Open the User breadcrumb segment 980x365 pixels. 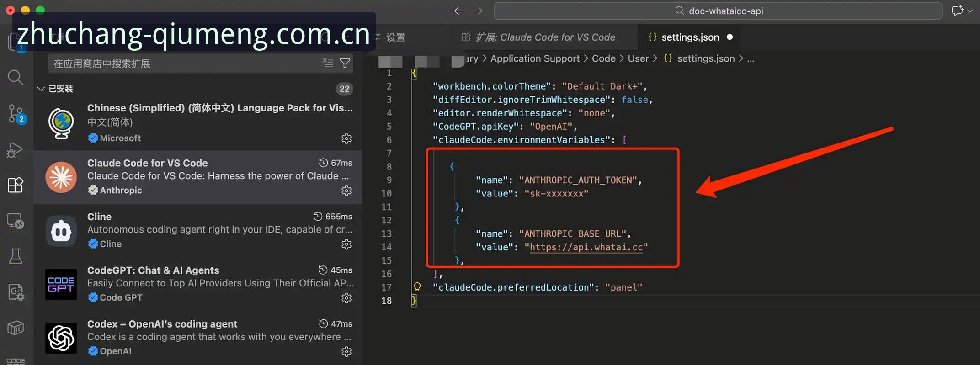pyautogui.click(x=639, y=58)
